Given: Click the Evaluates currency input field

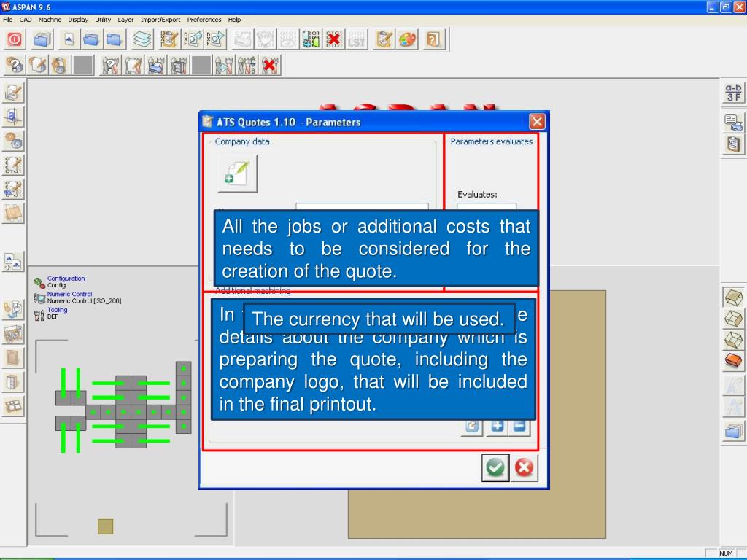Looking at the screenshot, I should (487, 206).
